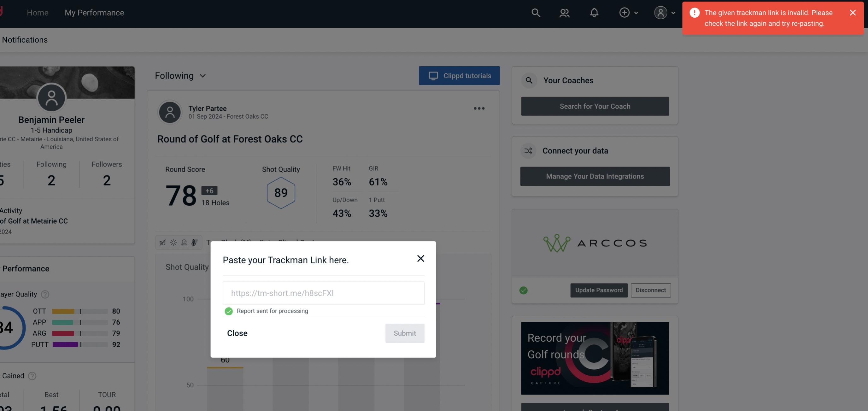Select Home menu item

(x=38, y=12)
